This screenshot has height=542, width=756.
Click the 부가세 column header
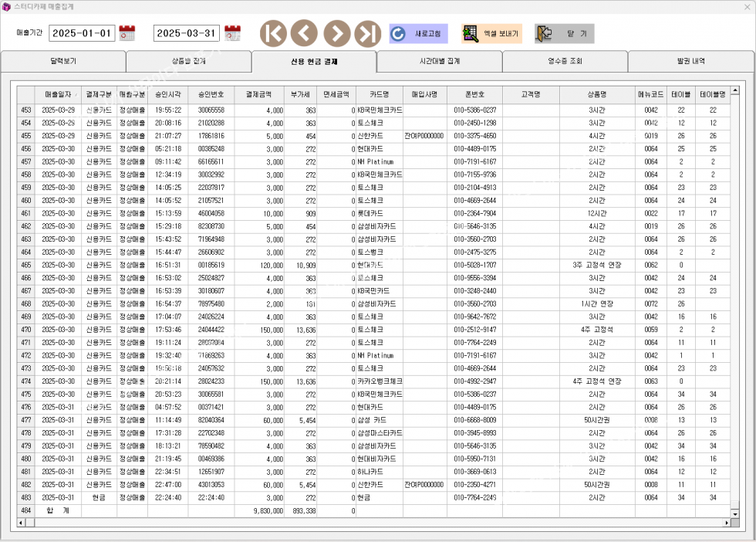[x=300, y=95]
